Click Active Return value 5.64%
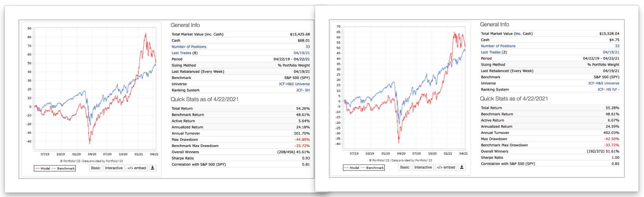 click(304, 121)
